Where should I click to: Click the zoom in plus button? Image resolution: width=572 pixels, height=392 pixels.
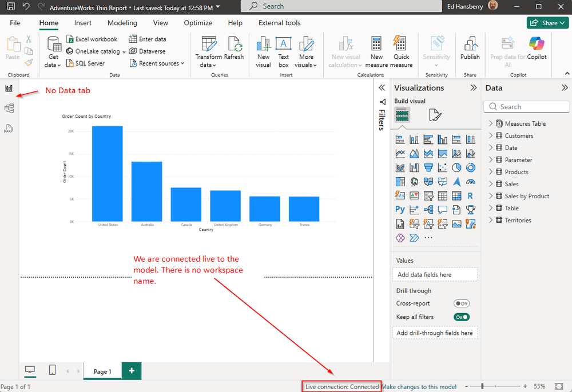click(525, 386)
